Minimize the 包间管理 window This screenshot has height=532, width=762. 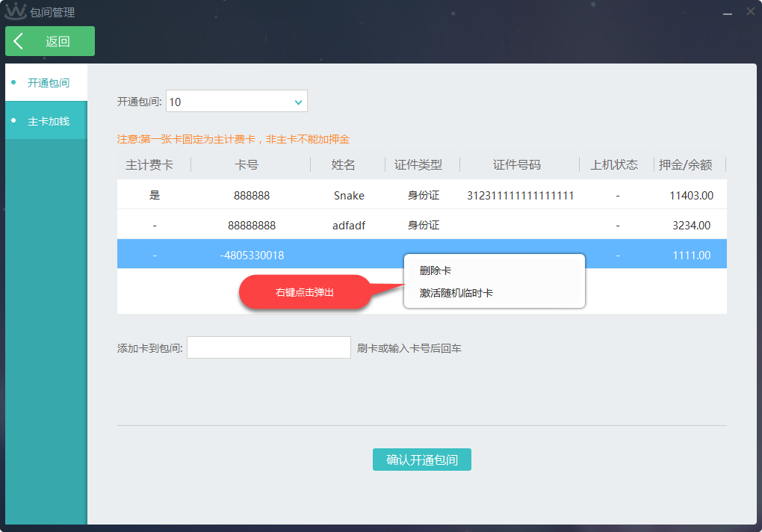point(728,13)
